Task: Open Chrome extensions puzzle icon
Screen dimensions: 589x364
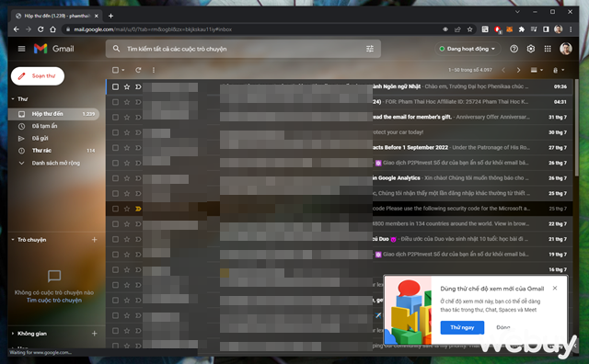Action: [x=522, y=29]
